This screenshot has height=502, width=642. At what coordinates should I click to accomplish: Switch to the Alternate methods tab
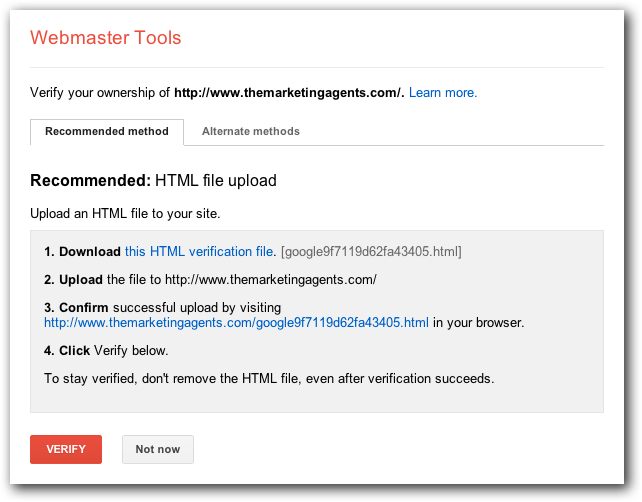tap(251, 131)
